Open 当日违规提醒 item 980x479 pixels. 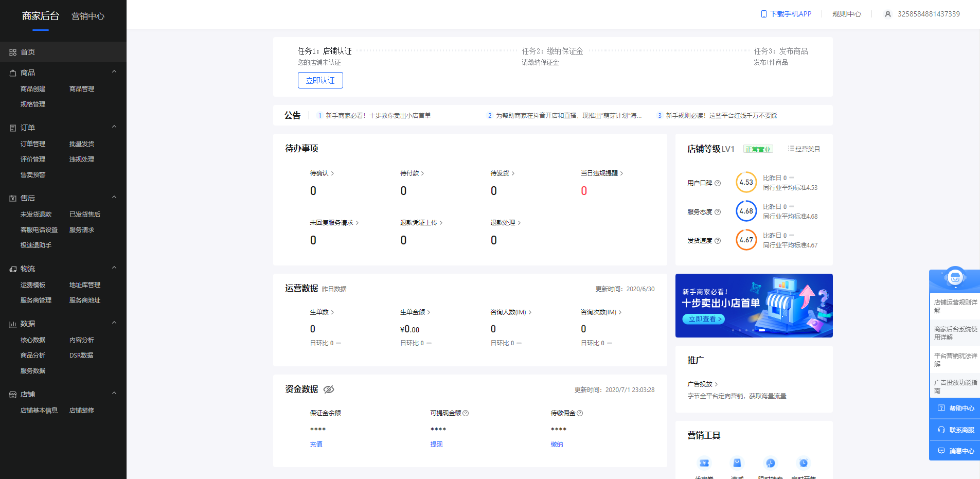pyautogui.click(x=602, y=173)
